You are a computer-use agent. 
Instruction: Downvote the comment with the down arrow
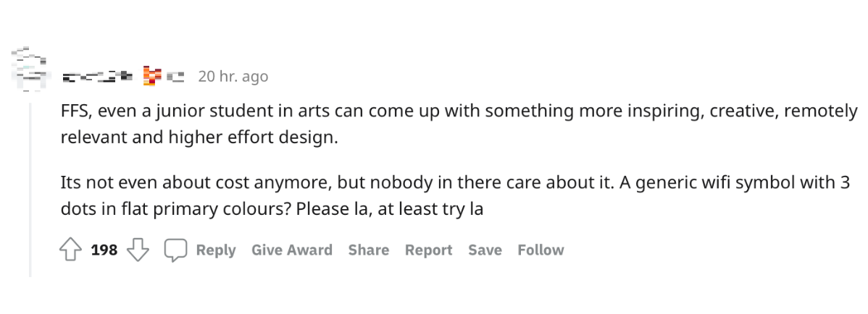coord(138,250)
